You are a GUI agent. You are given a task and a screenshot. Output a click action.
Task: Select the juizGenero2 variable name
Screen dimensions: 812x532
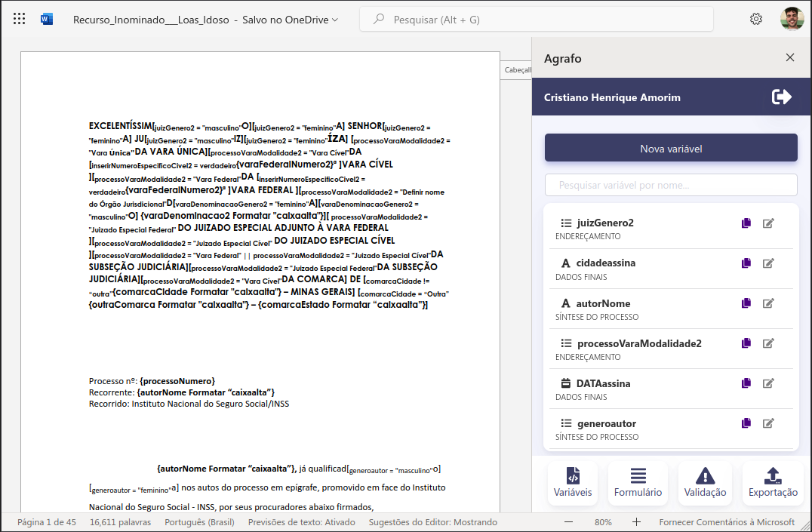[x=605, y=223]
